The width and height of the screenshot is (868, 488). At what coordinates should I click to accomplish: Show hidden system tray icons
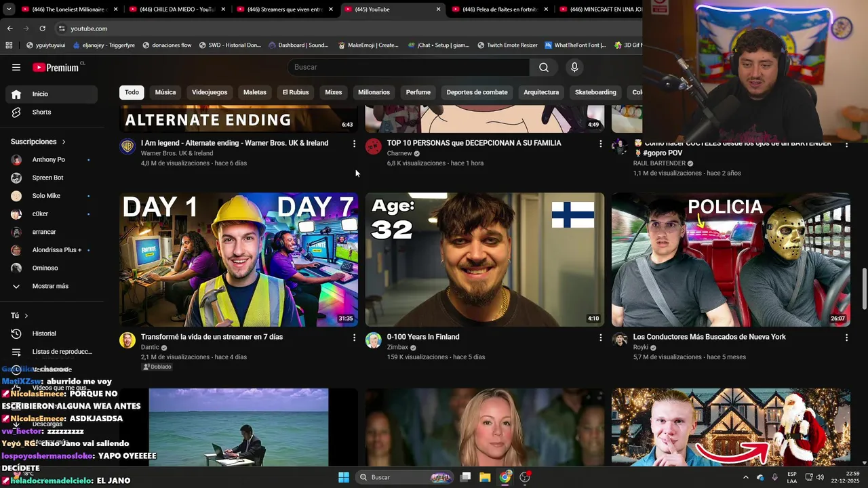point(745,477)
